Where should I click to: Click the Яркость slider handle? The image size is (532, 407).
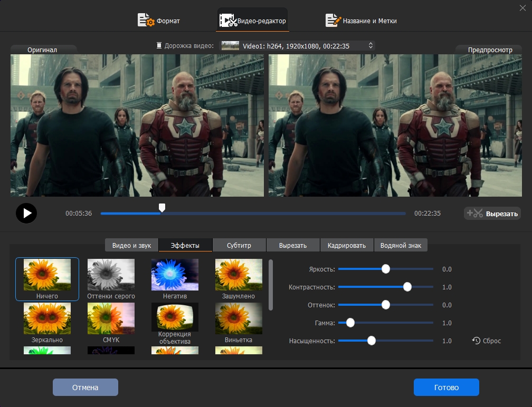point(386,269)
